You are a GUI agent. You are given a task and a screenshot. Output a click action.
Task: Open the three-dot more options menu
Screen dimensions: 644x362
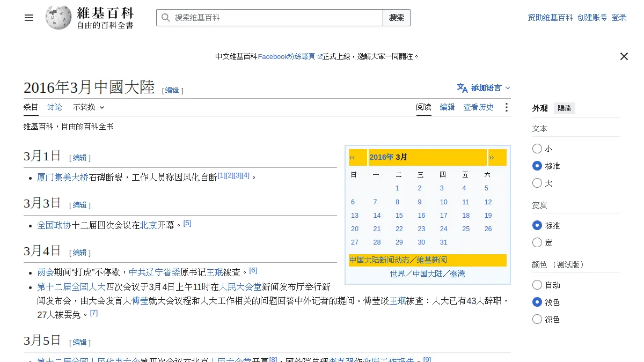[506, 107]
